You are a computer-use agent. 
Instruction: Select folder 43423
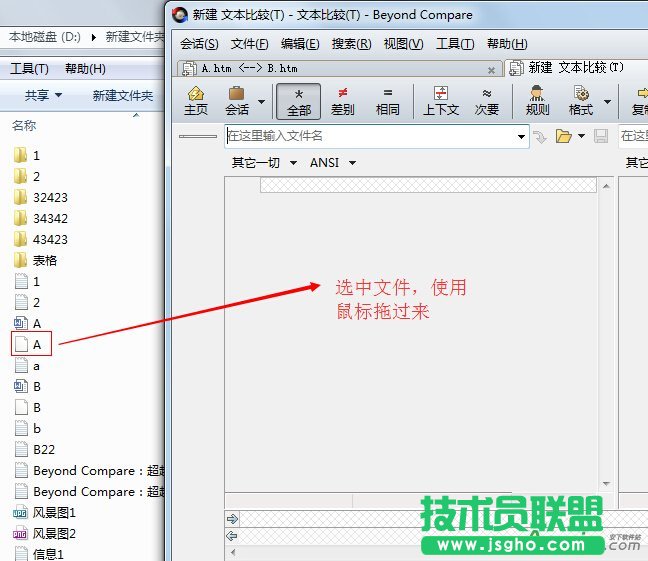(x=40, y=239)
